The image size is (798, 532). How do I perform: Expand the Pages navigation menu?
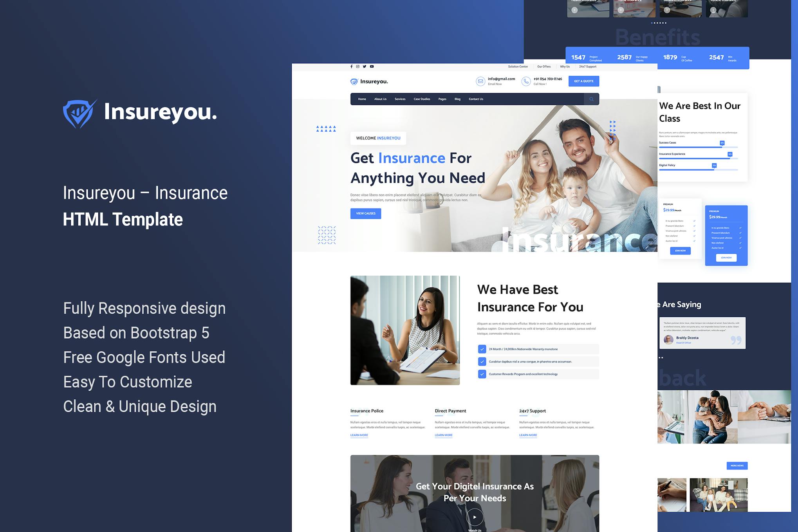click(442, 99)
